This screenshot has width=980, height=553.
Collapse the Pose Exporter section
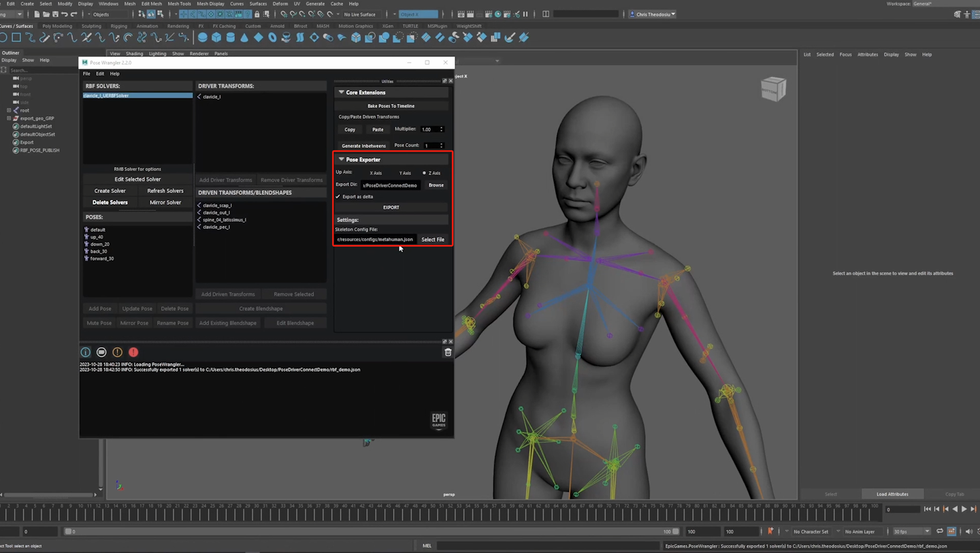click(x=342, y=159)
